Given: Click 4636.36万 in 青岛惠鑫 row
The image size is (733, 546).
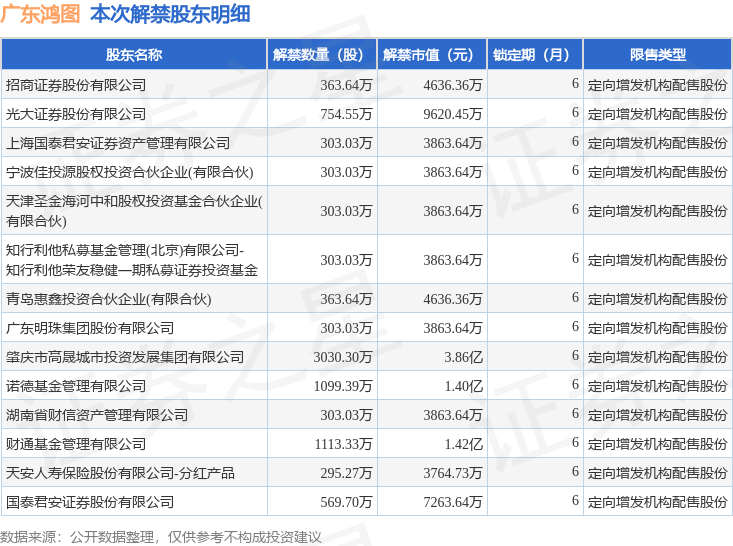Looking at the screenshot, I should click(453, 299).
